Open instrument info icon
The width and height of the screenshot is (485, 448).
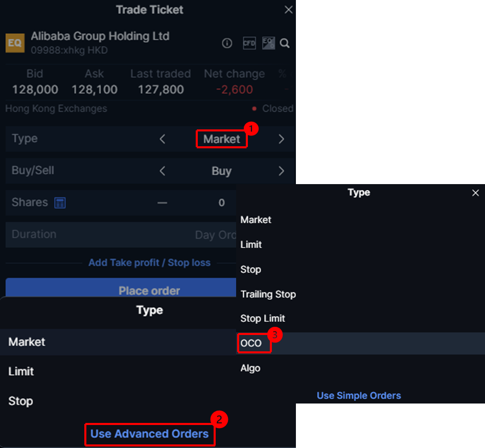tap(227, 43)
